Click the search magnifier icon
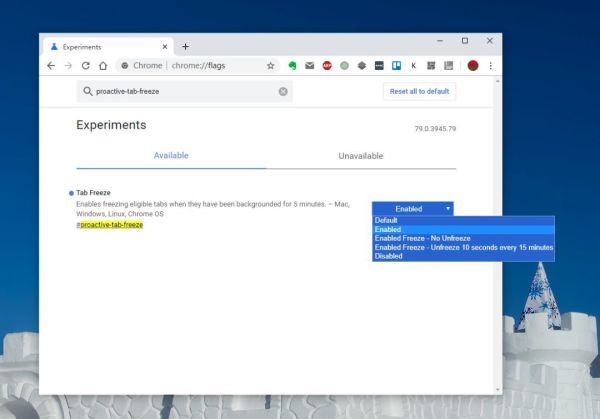The width and height of the screenshot is (600, 419). coord(88,91)
